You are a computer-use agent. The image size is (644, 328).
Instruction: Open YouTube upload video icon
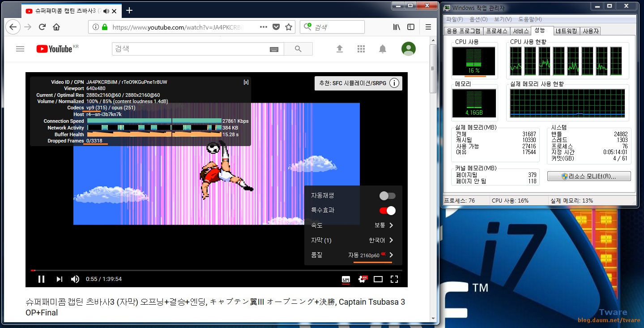coord(340,49)
